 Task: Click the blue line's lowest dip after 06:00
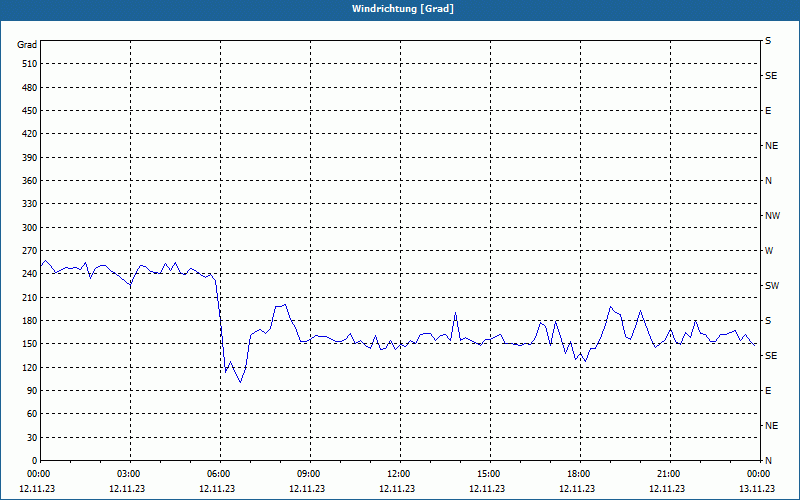pyautogui.click(x=240, y=382)
